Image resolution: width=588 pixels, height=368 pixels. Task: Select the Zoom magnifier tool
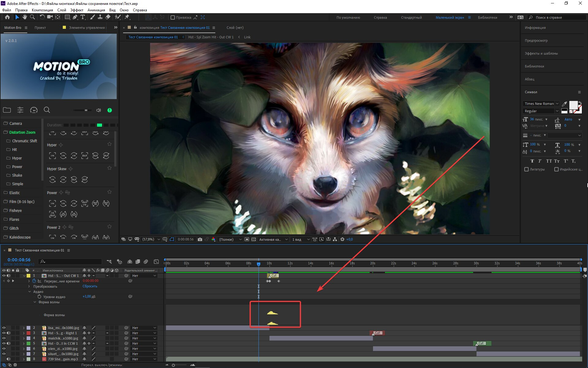click(32, 17)
